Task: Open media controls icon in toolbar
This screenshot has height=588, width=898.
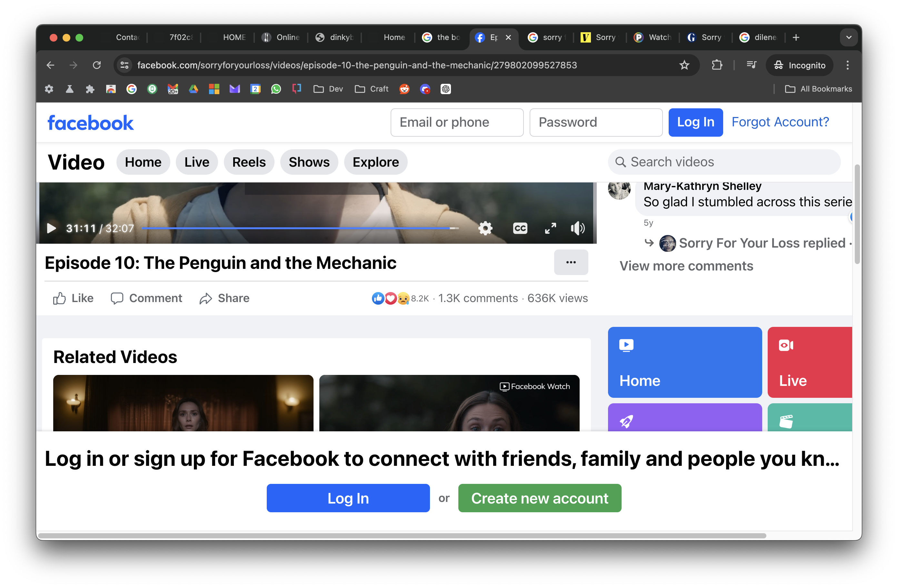Action: (751, 65)
